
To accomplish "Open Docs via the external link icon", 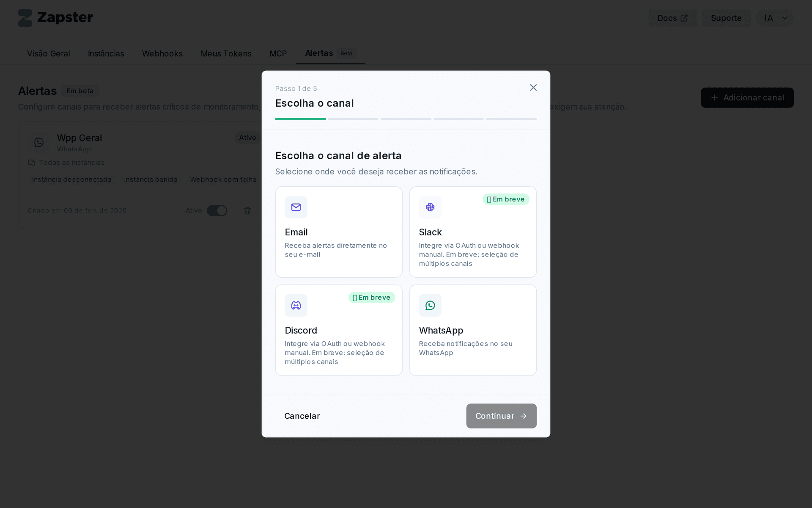I will pos(684,18).
